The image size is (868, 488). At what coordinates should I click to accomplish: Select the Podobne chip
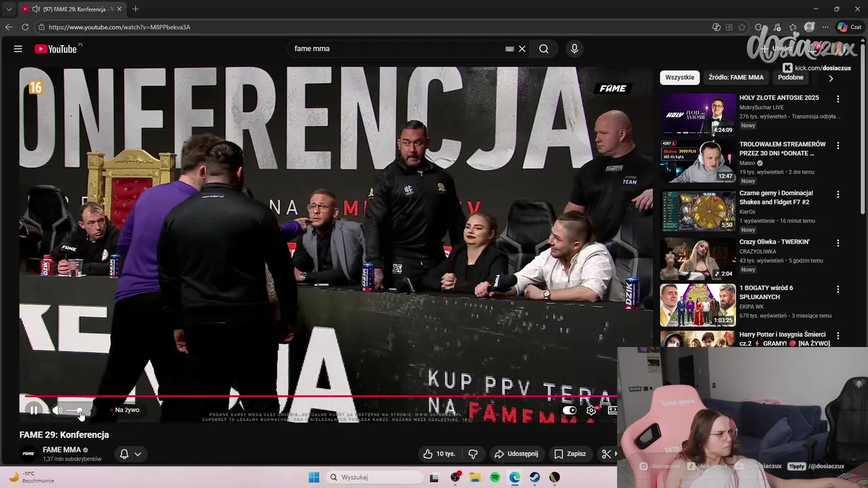tap(791, 77)
